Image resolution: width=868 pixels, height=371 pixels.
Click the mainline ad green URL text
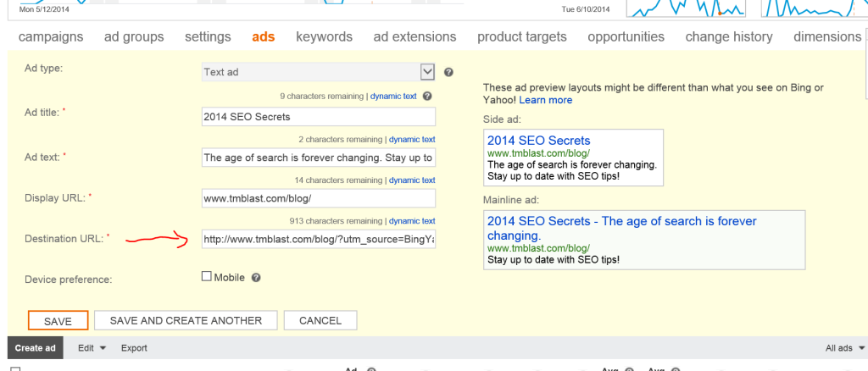(x=538, y=247)
